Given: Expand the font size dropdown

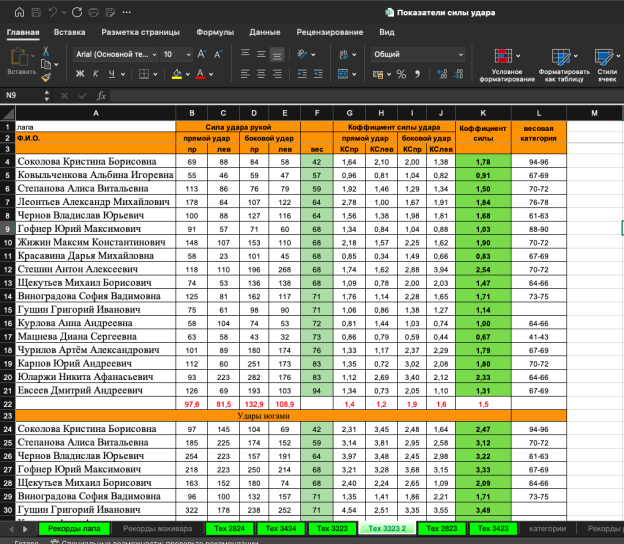Looking at the screenshot, I should pyautogui.click(x=189, y=55).
